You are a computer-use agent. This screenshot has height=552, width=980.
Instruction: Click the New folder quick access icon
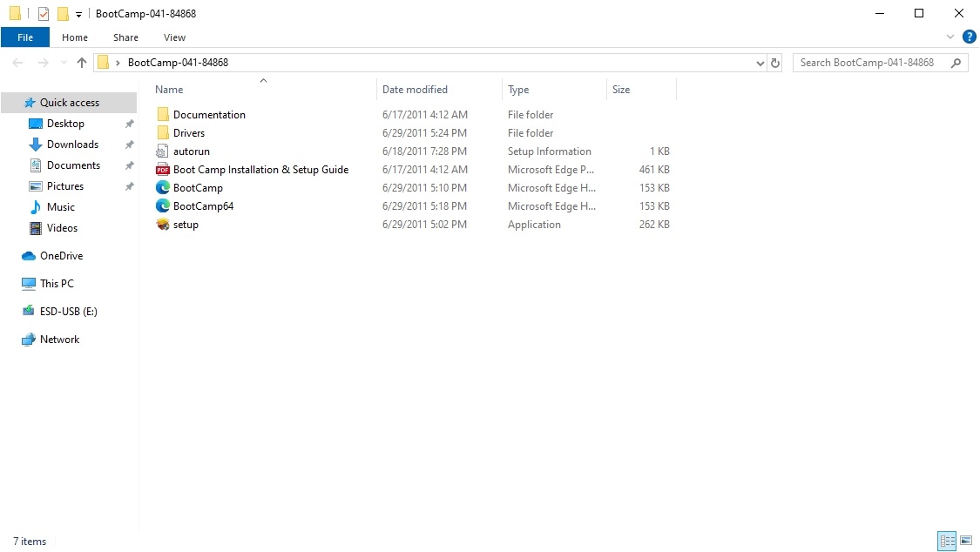[x=63, y=13]
